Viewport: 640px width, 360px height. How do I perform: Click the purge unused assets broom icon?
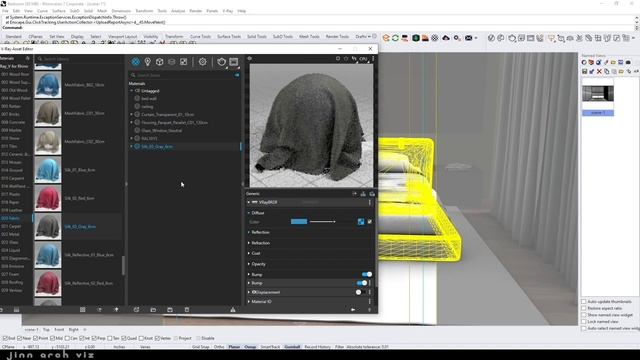click(233, 310)
